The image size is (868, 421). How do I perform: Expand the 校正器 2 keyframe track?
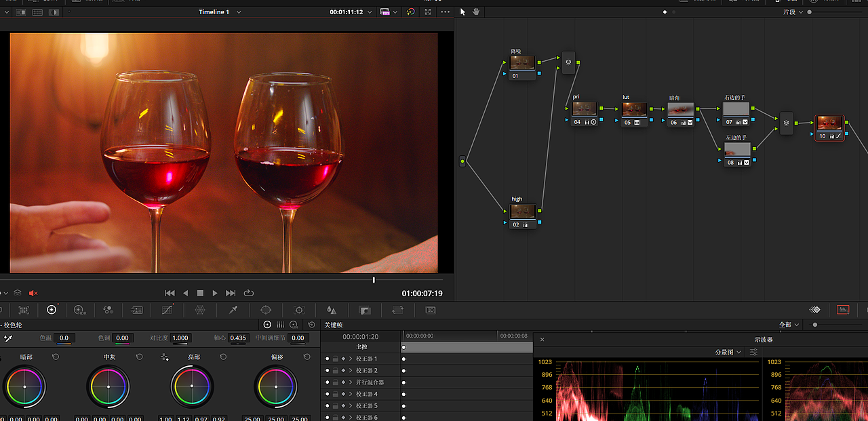click(351, 371)
